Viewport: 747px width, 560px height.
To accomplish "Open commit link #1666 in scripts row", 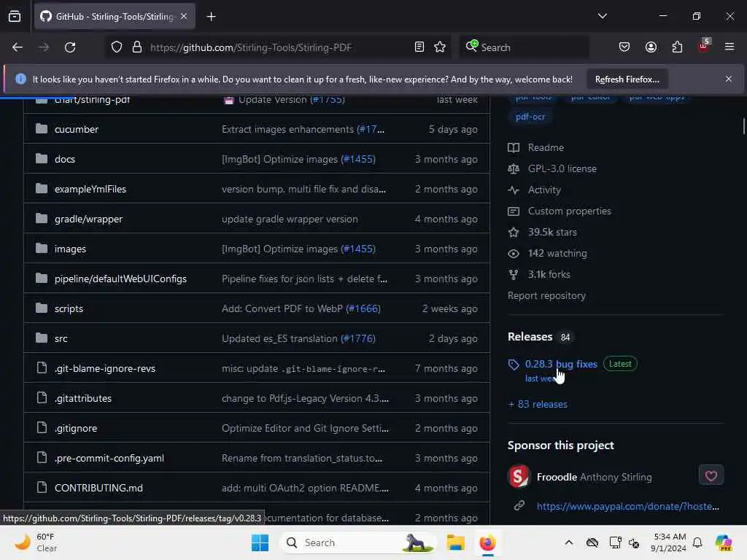I will coord(363,308).
